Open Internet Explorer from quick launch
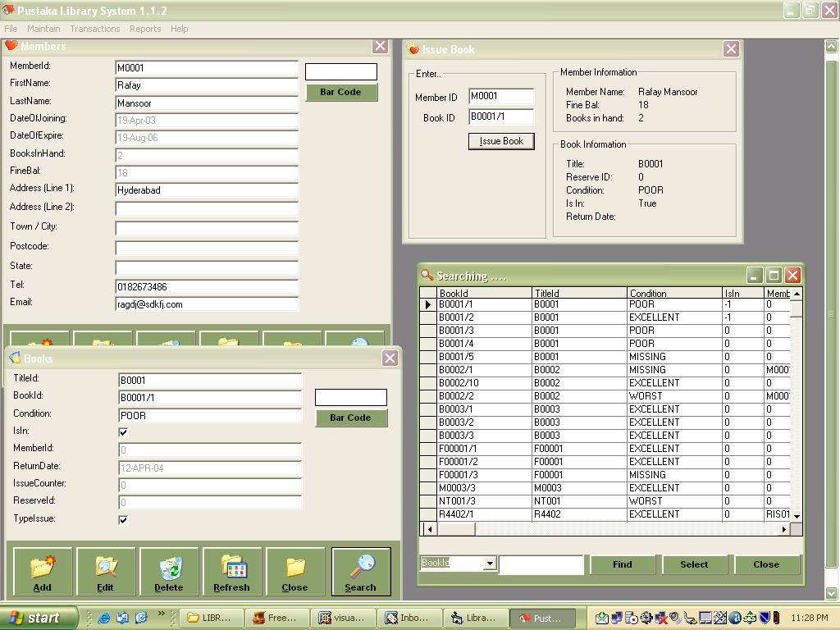 [x=104, y=618]
